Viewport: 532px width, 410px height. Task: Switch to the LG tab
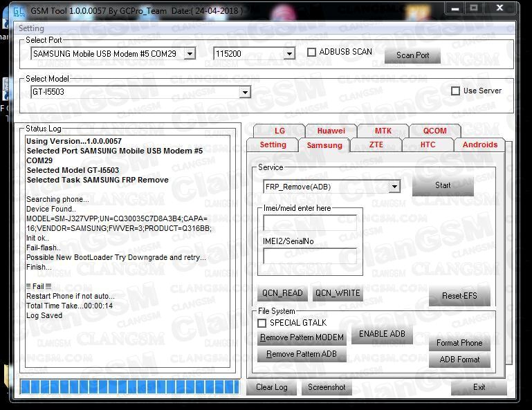coord(279,131)
